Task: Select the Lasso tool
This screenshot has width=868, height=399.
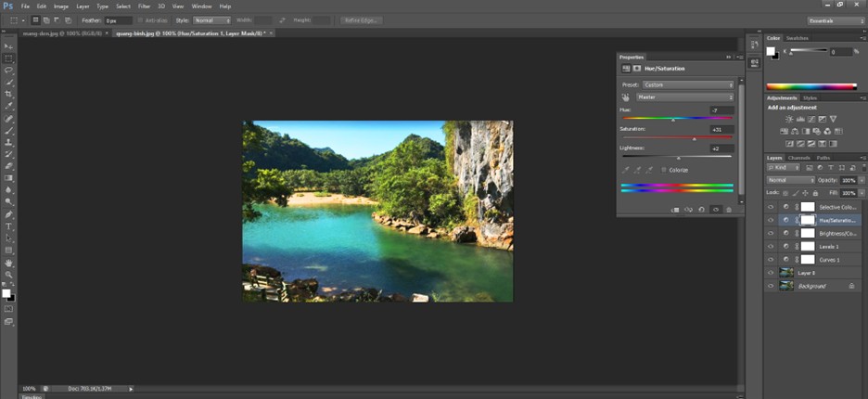Action: point(8,71)
